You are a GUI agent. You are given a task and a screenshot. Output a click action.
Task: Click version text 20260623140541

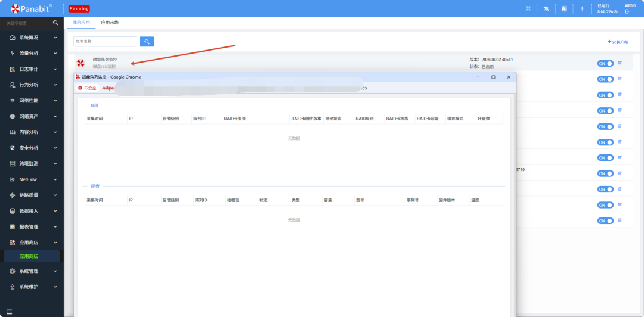[x=497, y=60]
